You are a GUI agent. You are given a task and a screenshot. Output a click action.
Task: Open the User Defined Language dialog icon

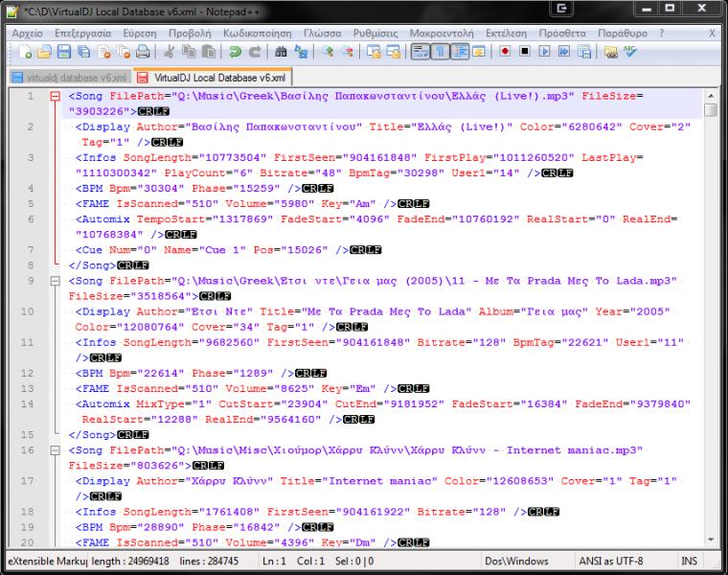coord(479,52)
